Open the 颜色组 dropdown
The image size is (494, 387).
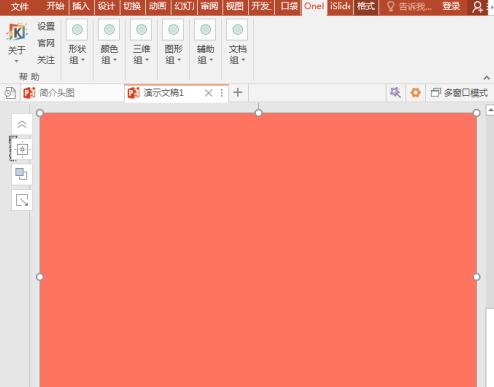(109, 42)
